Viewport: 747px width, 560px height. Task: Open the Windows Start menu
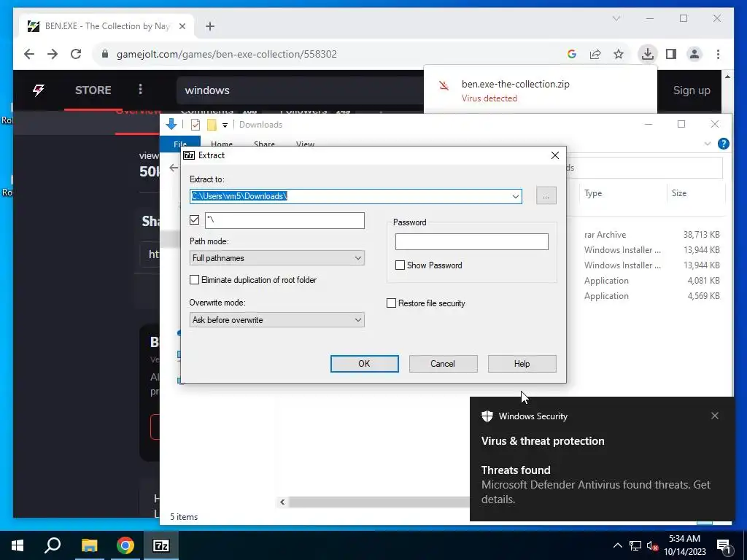click(x=18, y=545)
